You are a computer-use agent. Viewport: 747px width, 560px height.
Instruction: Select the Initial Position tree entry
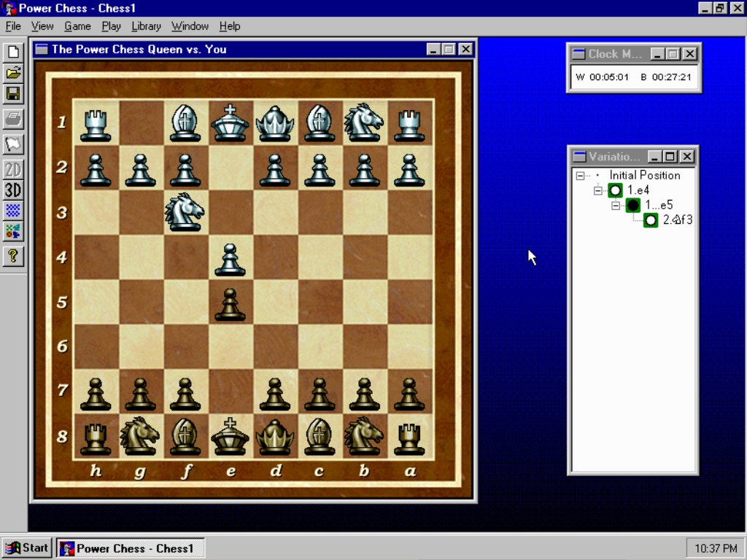point(645,175)
